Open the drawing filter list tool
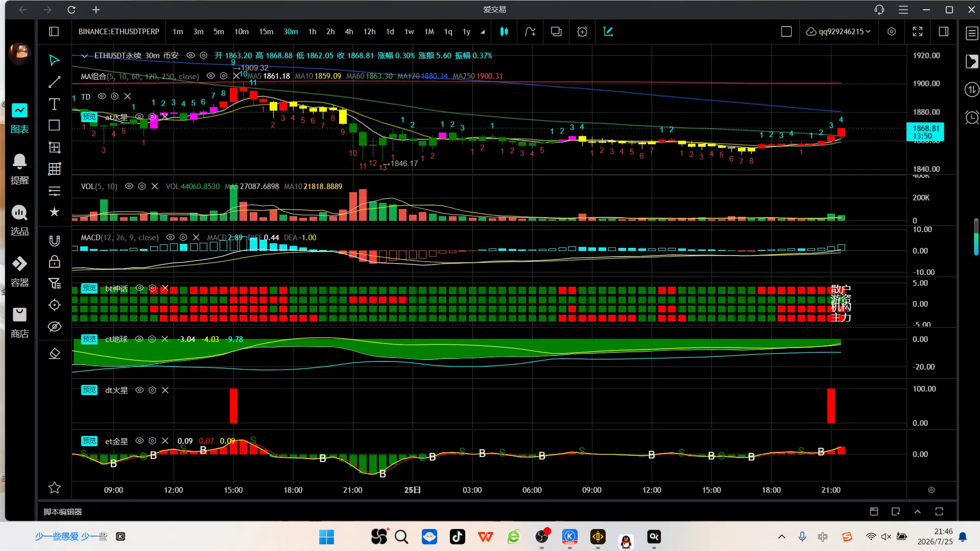The image size is (980, 551). (x=54, y=283)
